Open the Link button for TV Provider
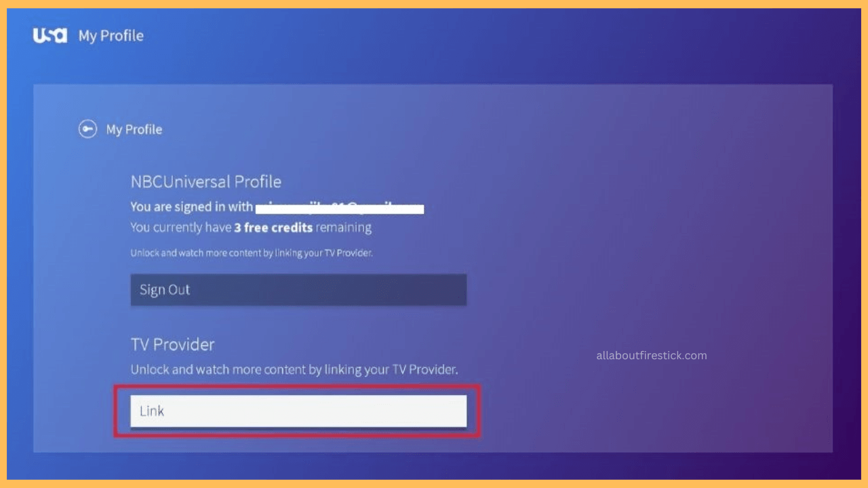The height and width of the screenshot is (488, 868). [x=298, y=411]
